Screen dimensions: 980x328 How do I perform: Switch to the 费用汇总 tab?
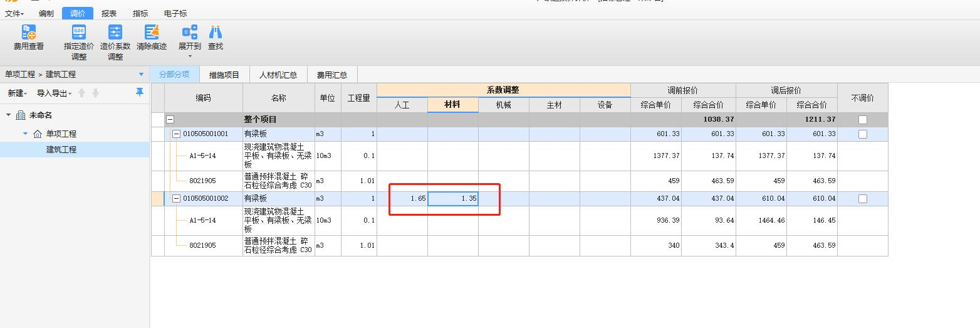pos(332,75)
